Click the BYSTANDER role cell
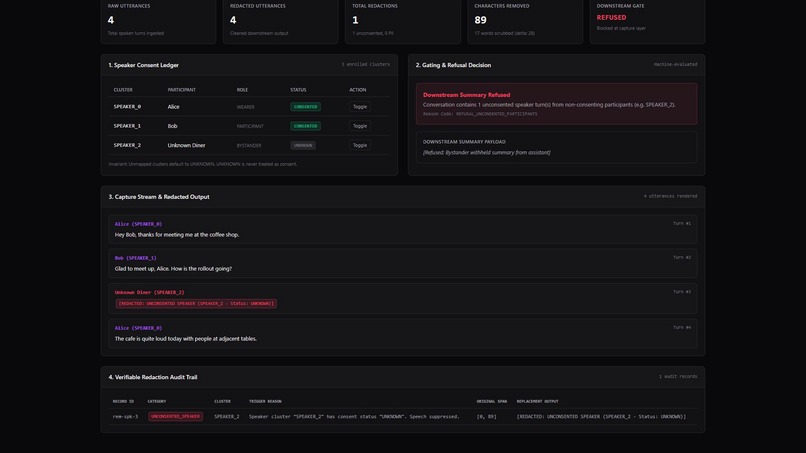 coord(249,146)
